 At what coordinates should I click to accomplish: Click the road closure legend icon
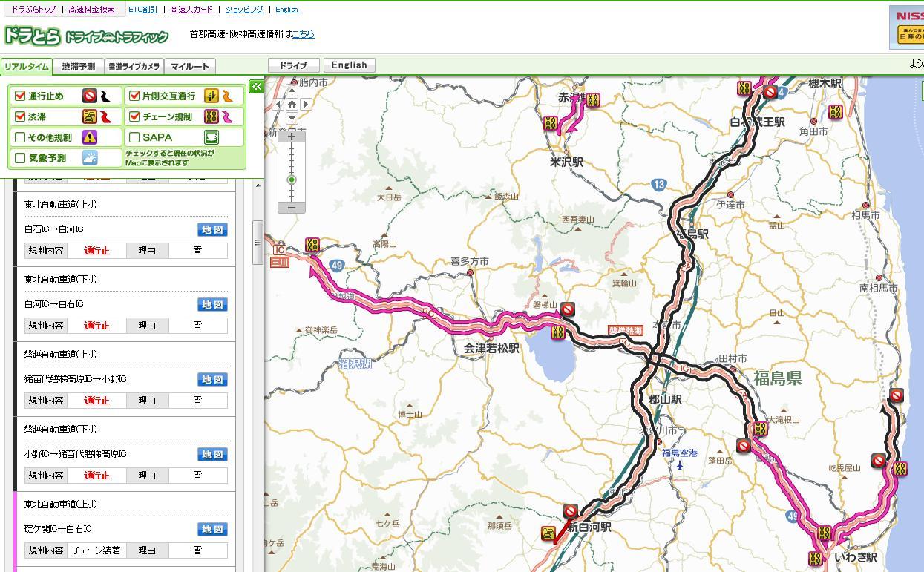pyautogui.click(x=90, y=96)
